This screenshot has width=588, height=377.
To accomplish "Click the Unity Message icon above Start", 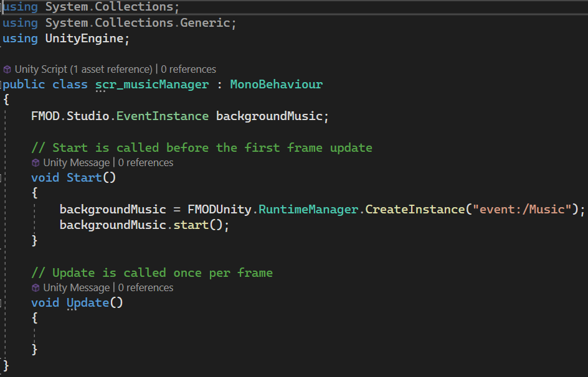I will click(36, 162).
